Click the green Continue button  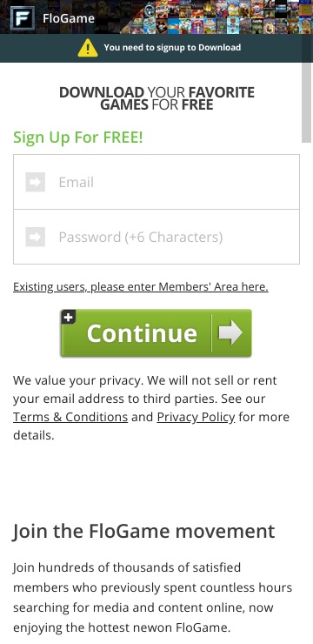[x=156, y=332]
